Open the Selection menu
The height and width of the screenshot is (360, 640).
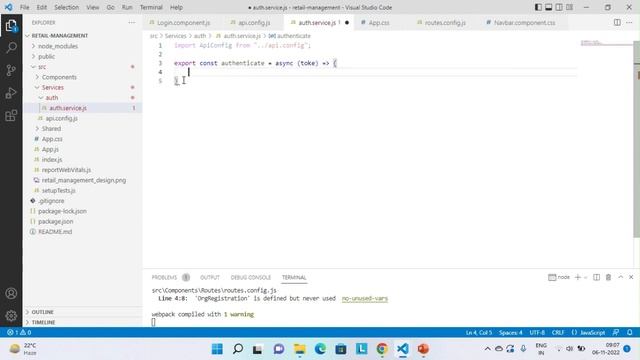[67, 7]
